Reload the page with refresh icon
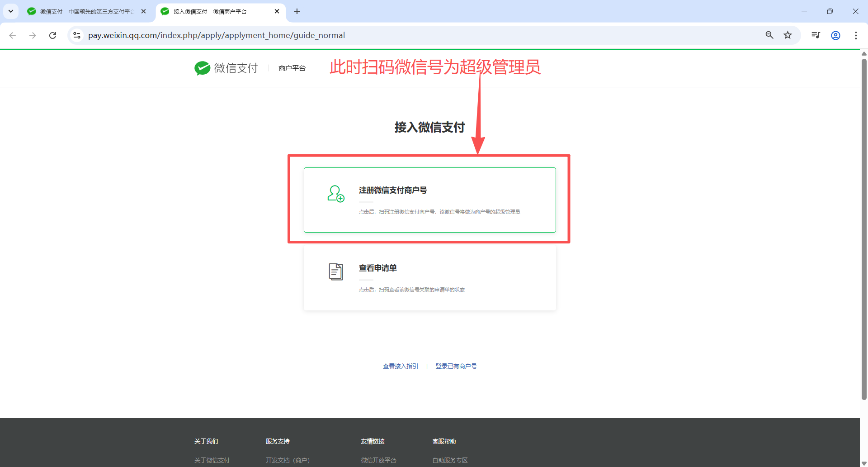Screen dimensions: 868x467 click(53, 35)
